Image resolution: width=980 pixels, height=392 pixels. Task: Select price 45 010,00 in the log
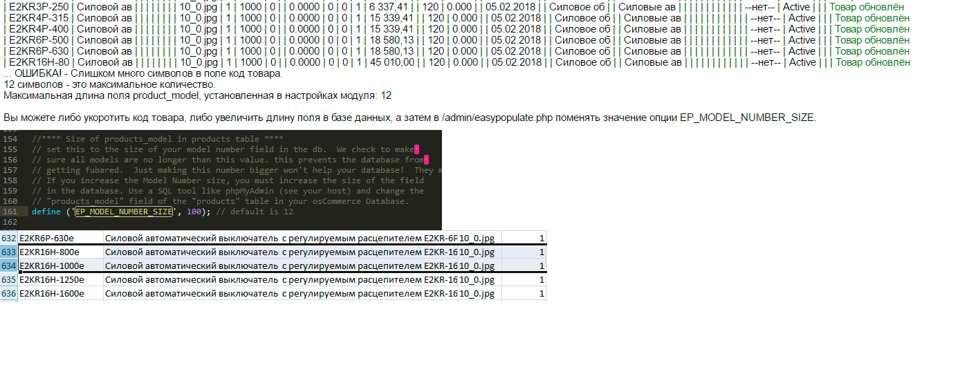(x=392, y=62)
